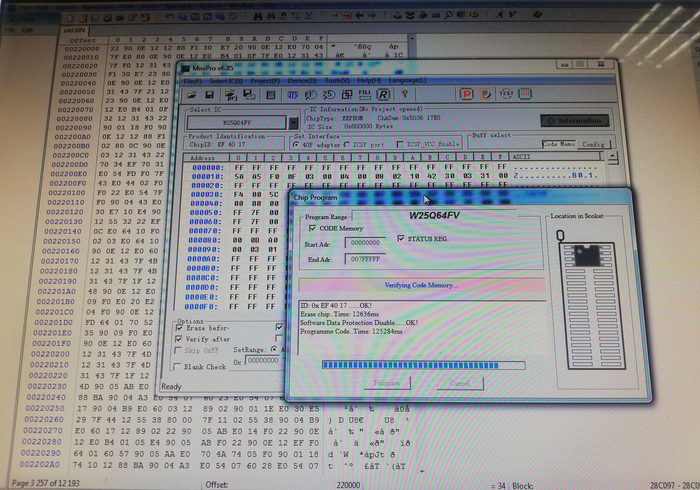Screen dimensions: 700x490
Task: Click the red P program icon
Action: [x=467, y=94]
